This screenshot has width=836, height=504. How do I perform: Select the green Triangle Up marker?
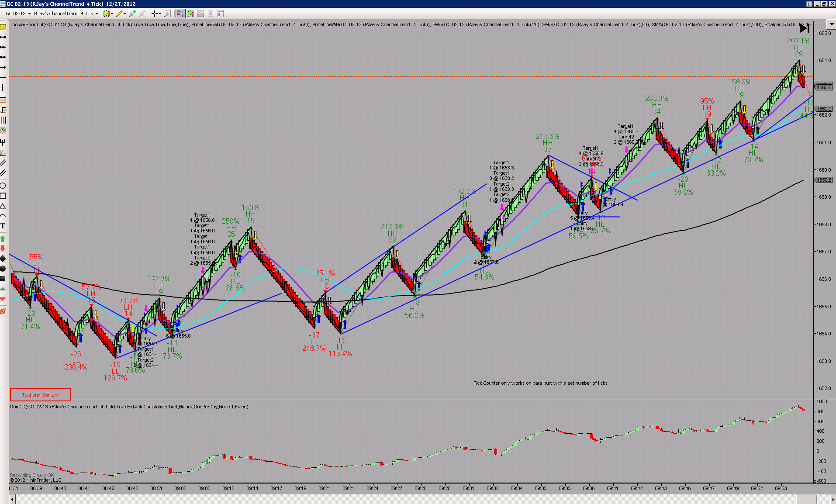[3, 289]
